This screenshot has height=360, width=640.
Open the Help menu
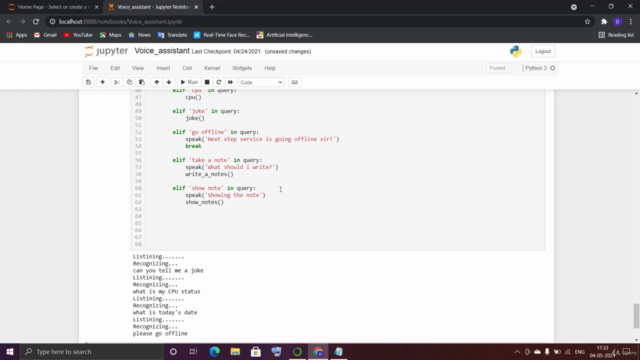[x=270, y=68]
